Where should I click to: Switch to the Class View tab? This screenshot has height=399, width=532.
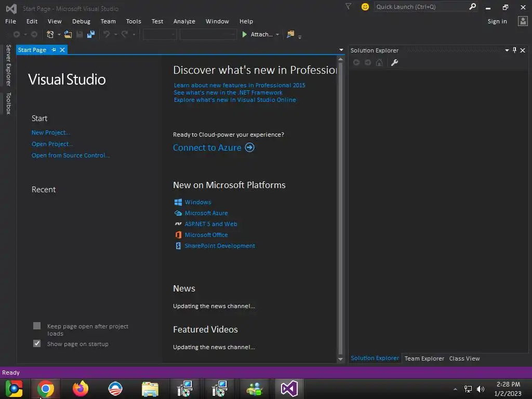click(x=464, y=358)
